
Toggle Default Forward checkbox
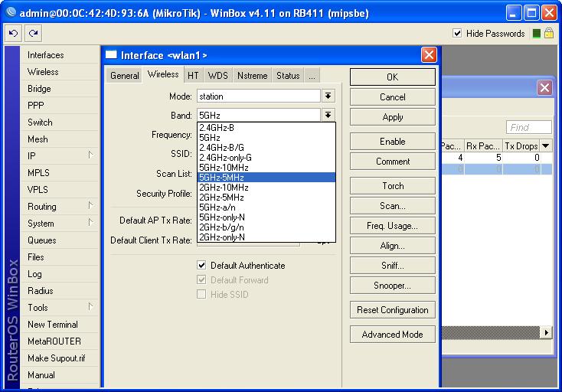click(x=201, y=280)
